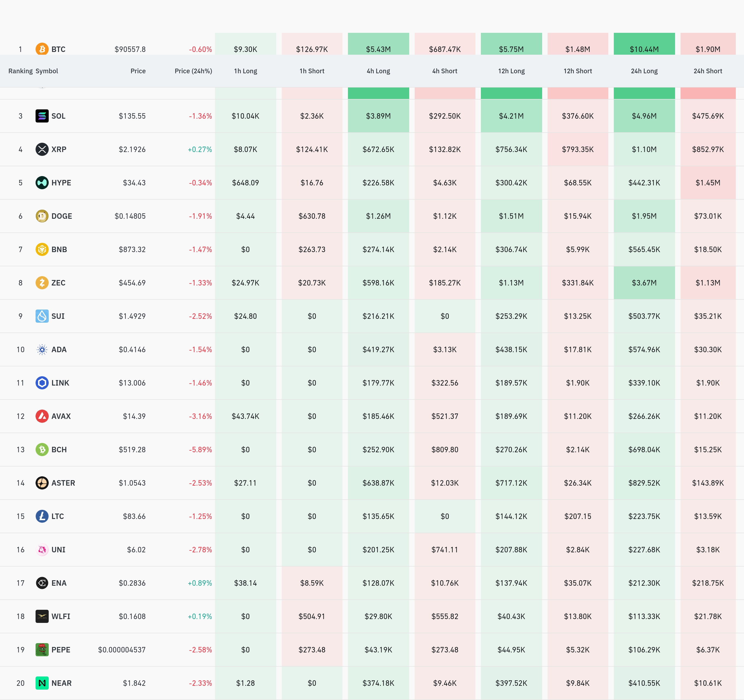744x700 pixels.
Task: Click the Dogecoin DOGE icon
Action: click(x=42, y=216)
